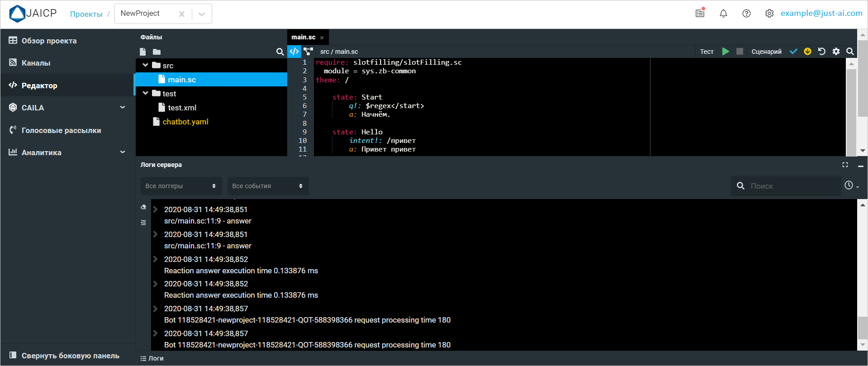
Task: Expand last 14:49:38,857 log entry
Action: [x=155, y=333]
